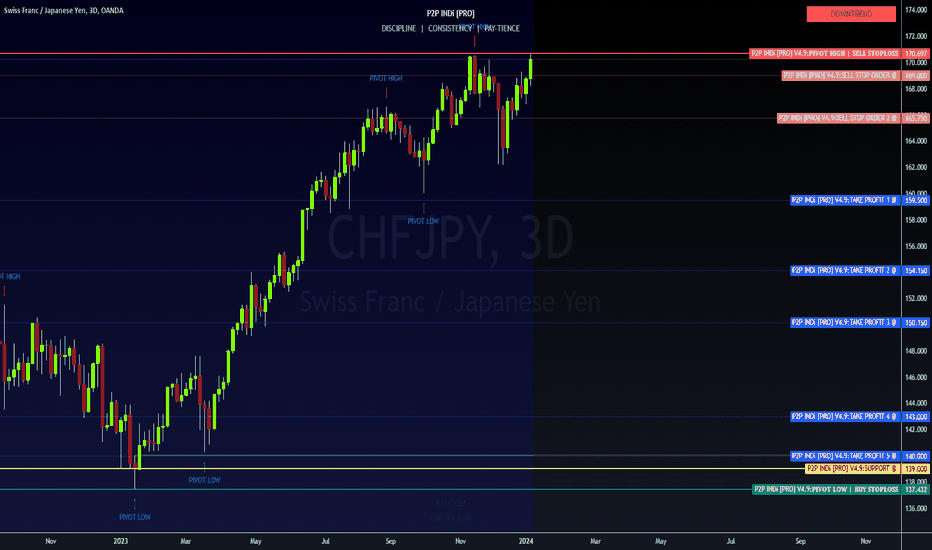
Task: Click 136.000 on the price axis
Action: coord(916,508)
